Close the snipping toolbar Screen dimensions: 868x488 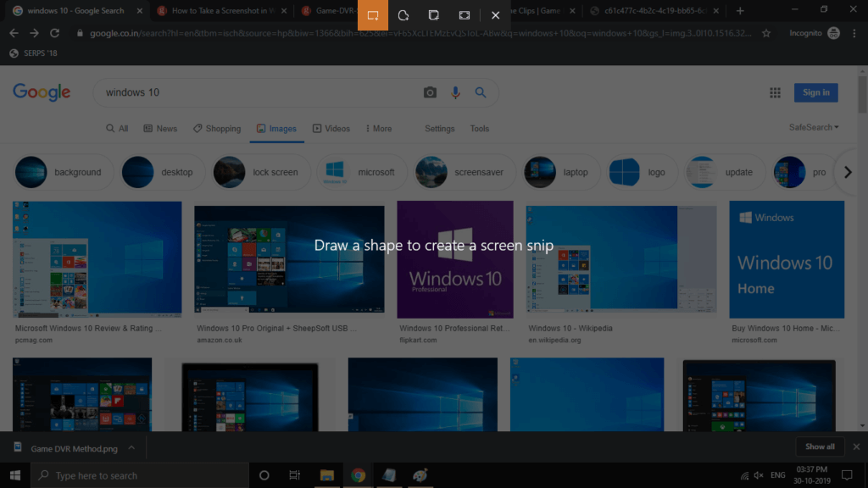click(x=495, y=15)
